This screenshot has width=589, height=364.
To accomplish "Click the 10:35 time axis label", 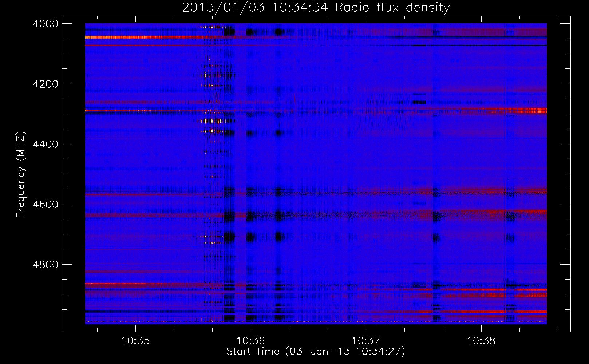I will click(x=135, y=341).
